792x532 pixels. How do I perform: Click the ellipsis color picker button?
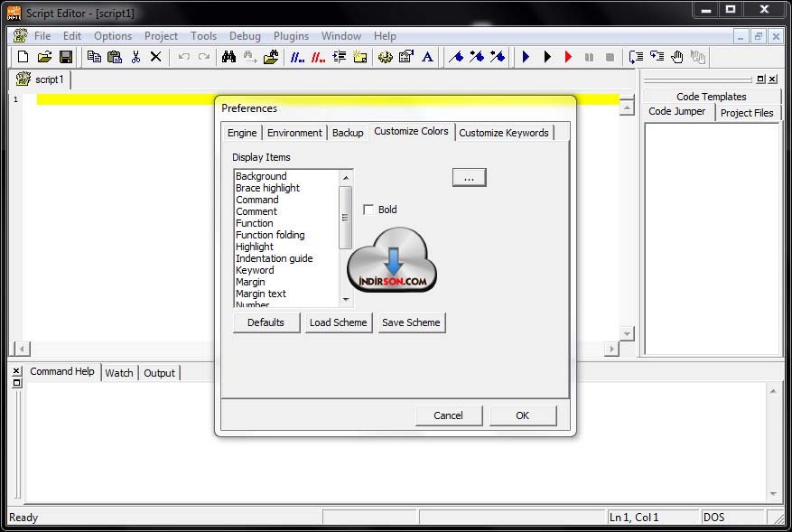[470, 177]
